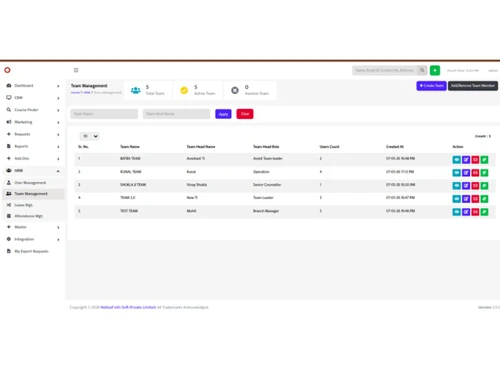This screenshot has height=375, width=500.
Task: Expand the Dashboard sidebar menu
Action: 33,86
